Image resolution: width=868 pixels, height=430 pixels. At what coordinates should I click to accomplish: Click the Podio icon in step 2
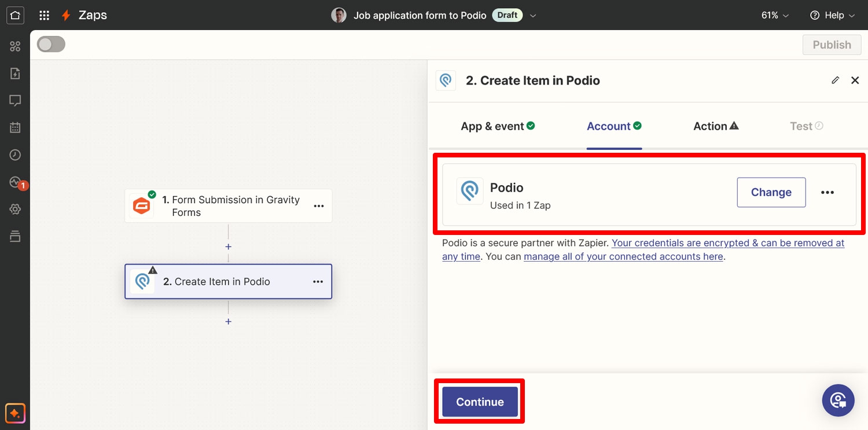[x=142, y=282]
